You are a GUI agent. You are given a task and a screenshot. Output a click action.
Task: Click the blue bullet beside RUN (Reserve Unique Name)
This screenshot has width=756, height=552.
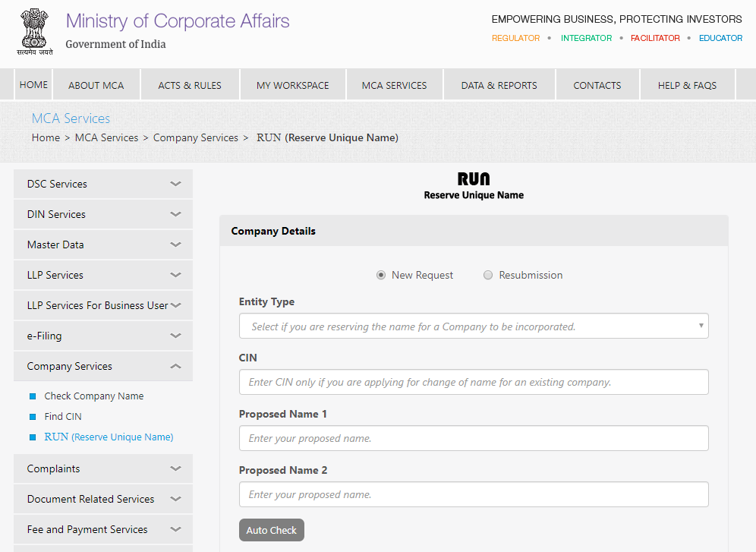pos(33,437)
